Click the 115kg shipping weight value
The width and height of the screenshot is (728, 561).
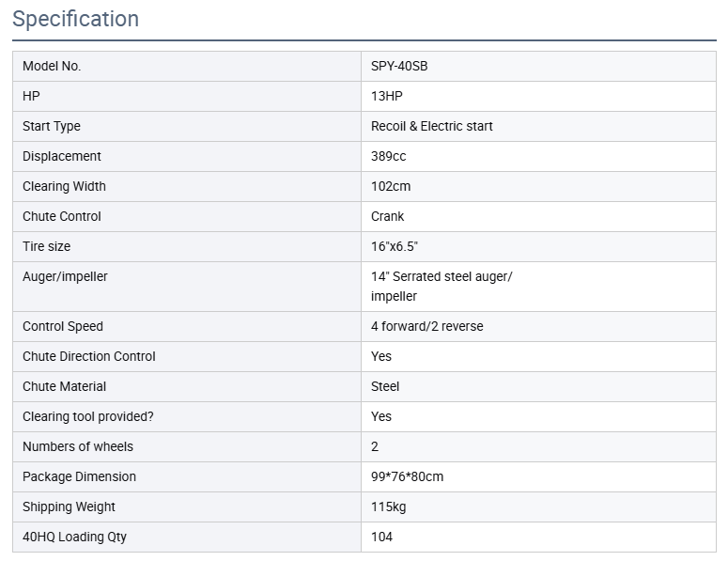point(389,506)
